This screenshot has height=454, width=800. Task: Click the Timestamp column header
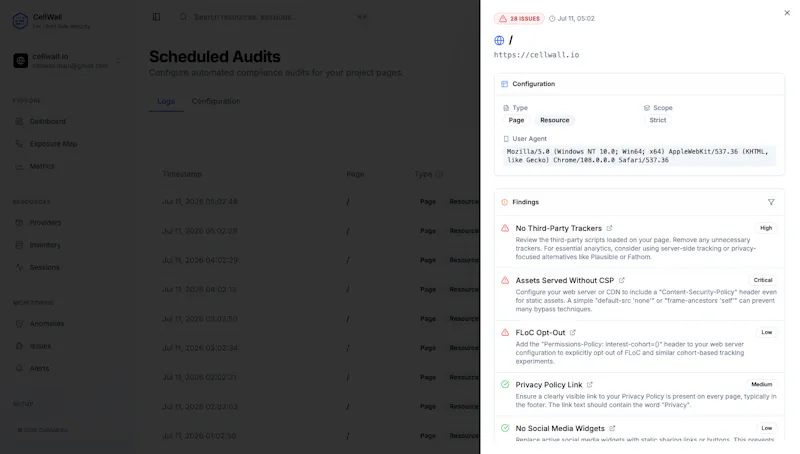pos(182,174)
